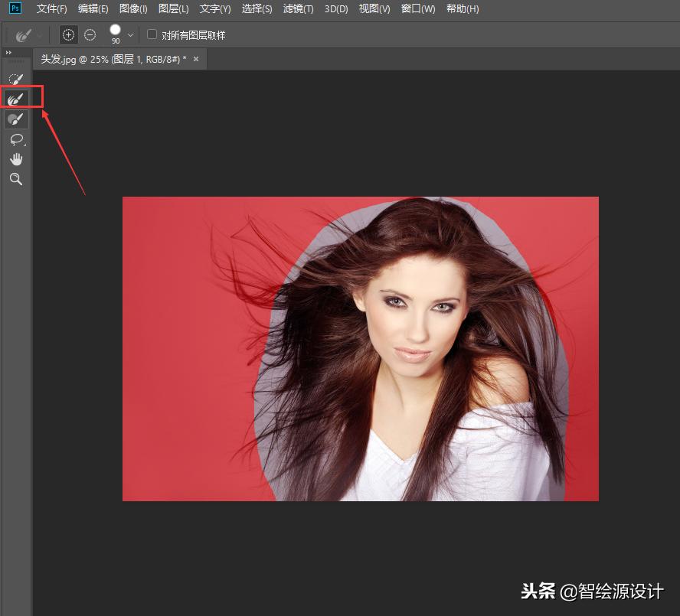680x616 pixels.
Task: Select the Quick Selection tool
Action: click(15, 79)
